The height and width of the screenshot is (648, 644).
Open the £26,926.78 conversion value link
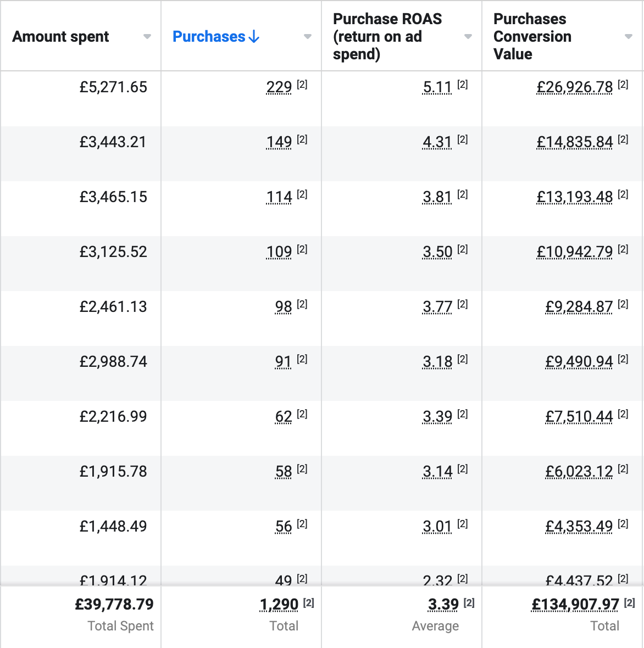pyautogui.click(x=574, y=87)
